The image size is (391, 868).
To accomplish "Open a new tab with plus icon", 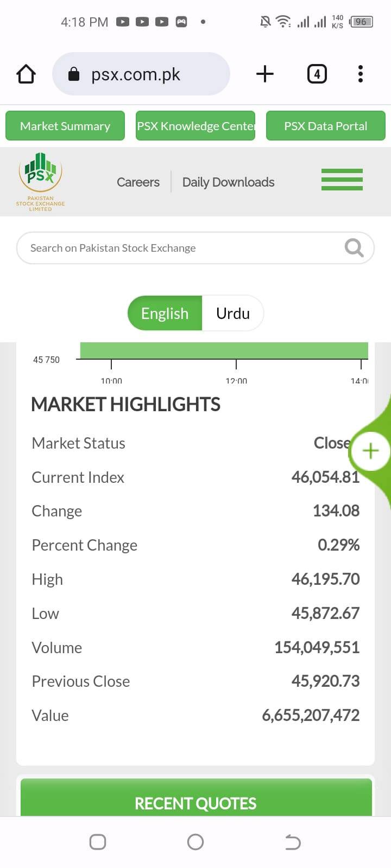I will click(x=265, y=74).
